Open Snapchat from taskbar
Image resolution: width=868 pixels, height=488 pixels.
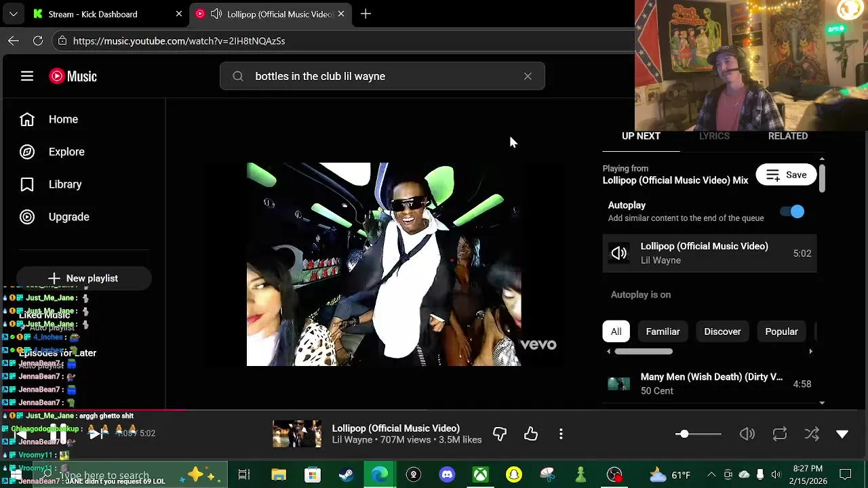click(x=514, y=474)
